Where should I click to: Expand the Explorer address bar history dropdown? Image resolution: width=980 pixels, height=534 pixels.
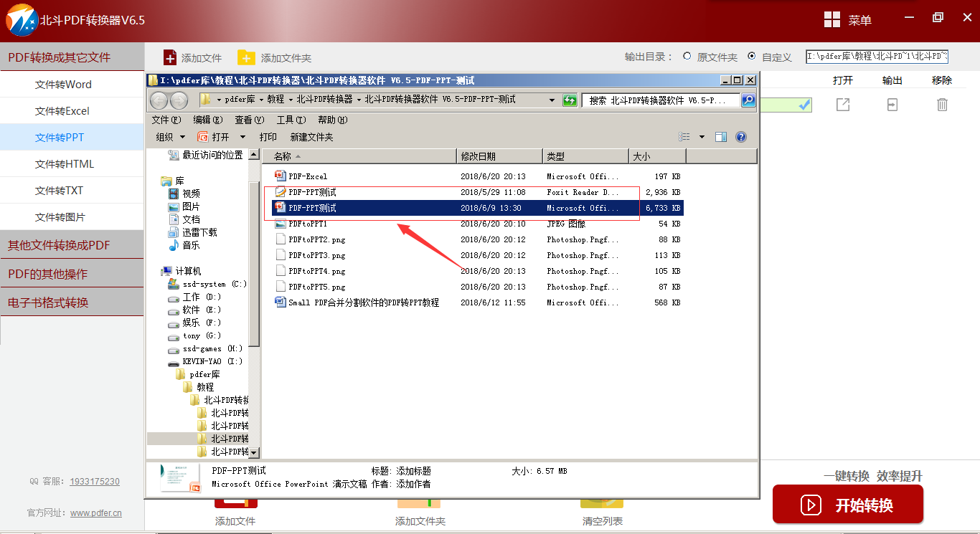point(552,100)
